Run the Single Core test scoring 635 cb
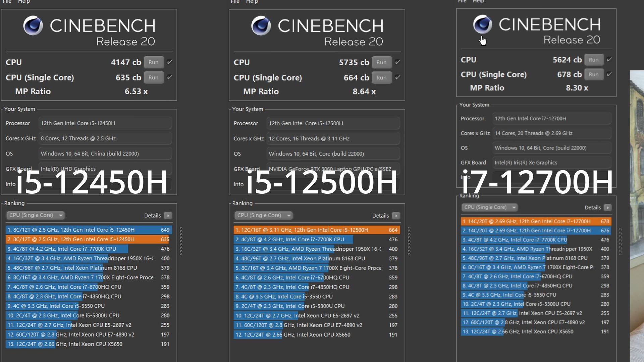This screenshot has height=362, width=644. (x=153, y=77)
